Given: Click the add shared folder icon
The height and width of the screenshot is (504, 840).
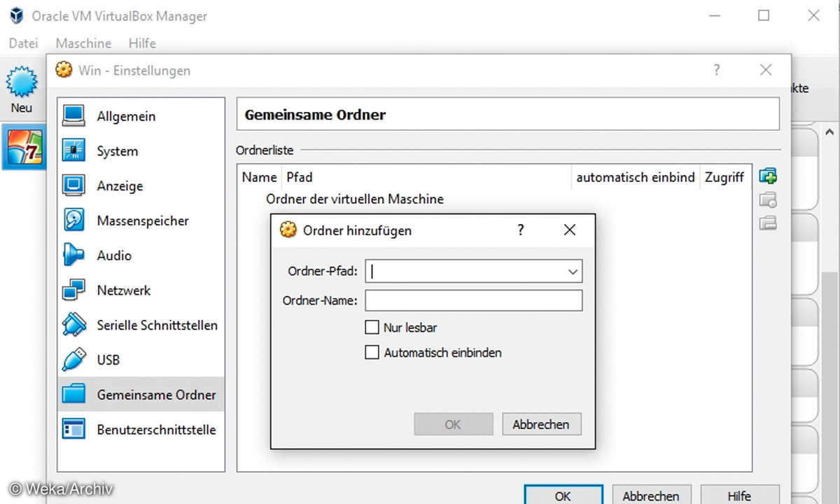Looking at the screenshot, I should 768,176.
